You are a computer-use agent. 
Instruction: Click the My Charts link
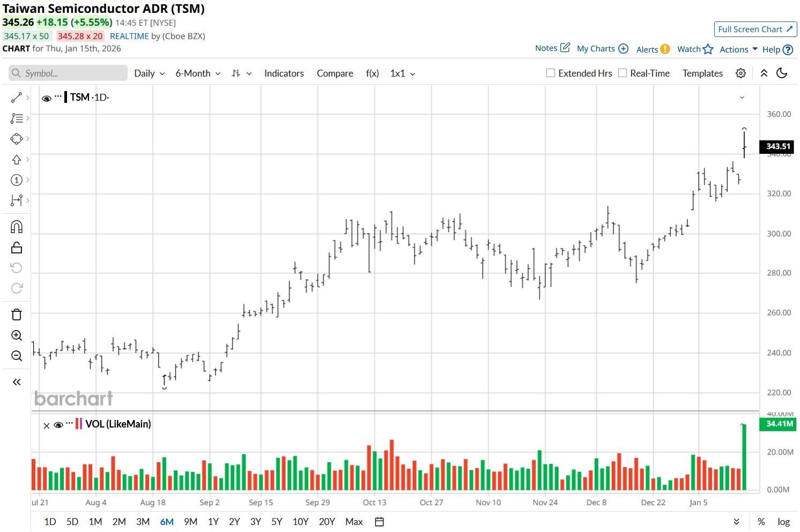[x=596, y=49]
